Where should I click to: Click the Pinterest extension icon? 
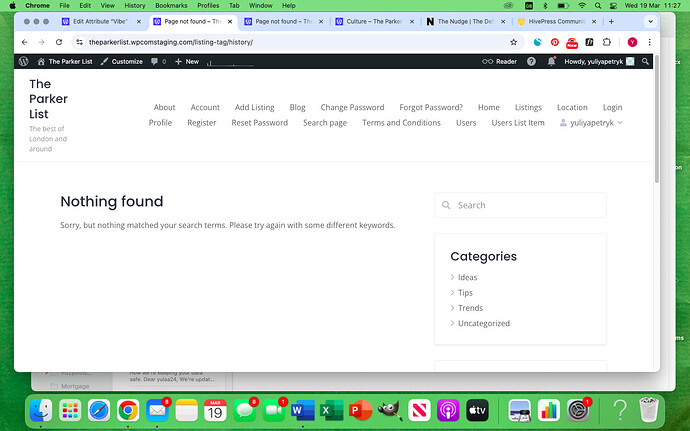click(x=554, y=42)
